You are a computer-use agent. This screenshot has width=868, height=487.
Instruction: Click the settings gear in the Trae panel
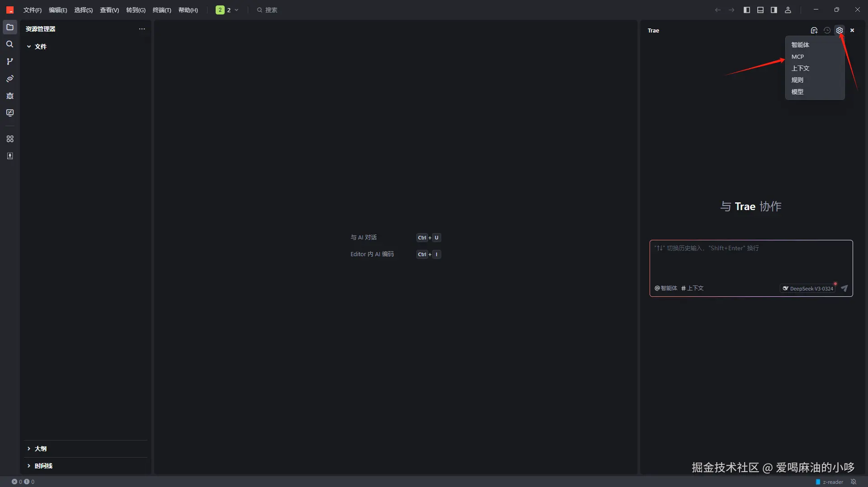tap(840, 30)
